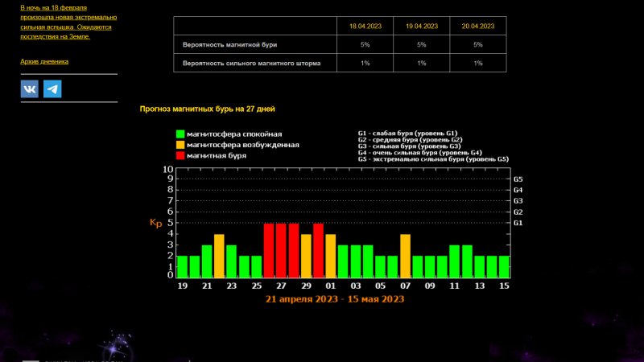Click the yellow 'магнитосфера возбужденная' legend swatch
The width and height of the screenshot is (644, 362).
click(x=180, y=145)
